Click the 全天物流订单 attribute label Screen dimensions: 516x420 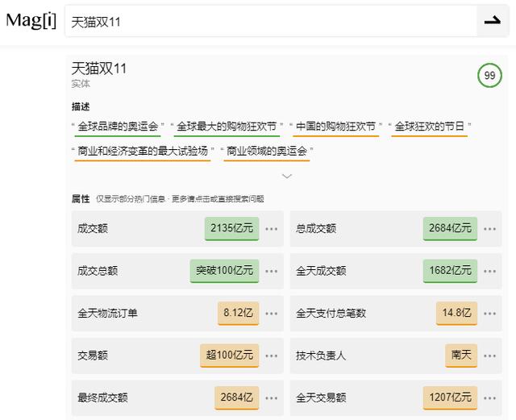(107, 314)
